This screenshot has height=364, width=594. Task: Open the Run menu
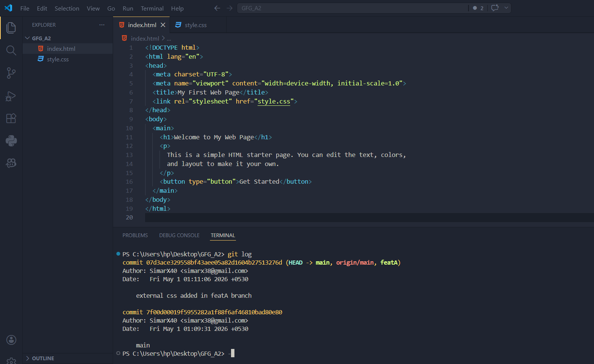pos(128,8)
